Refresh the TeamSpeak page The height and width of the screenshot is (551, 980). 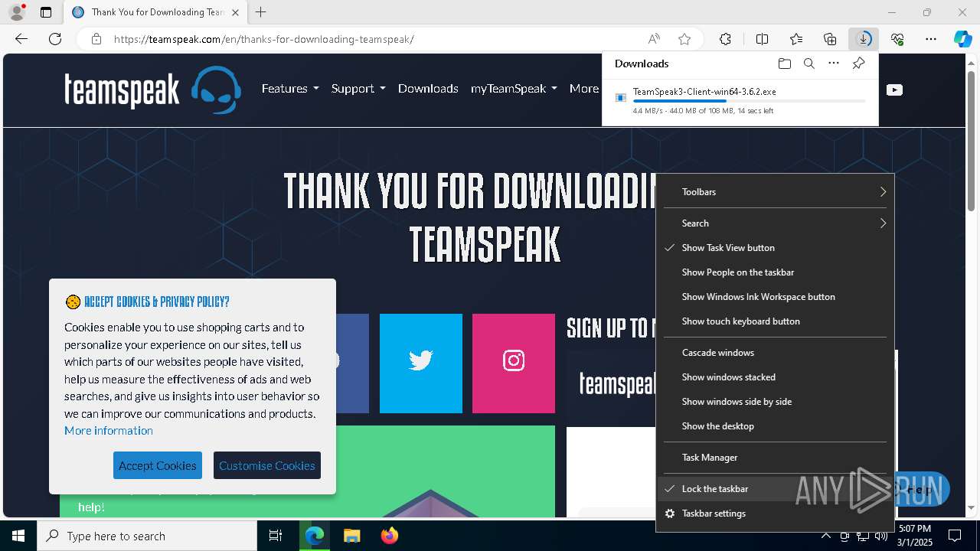click(55, 39)
